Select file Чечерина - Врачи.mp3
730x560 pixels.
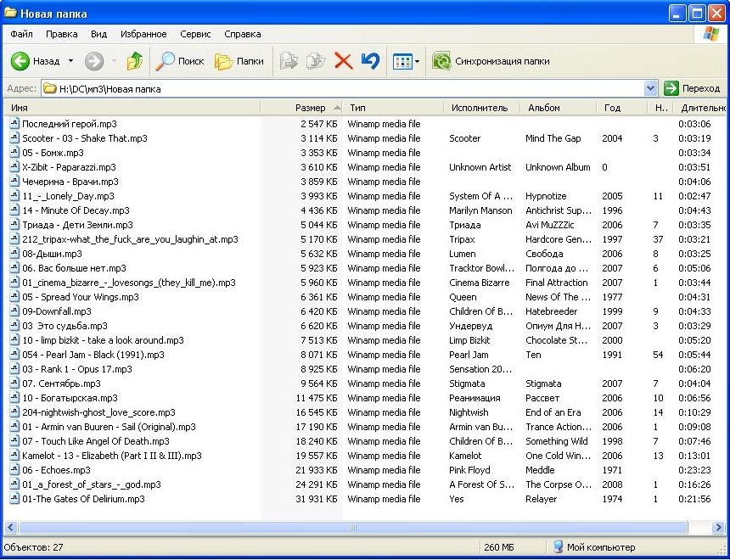(x=70, y=182)
